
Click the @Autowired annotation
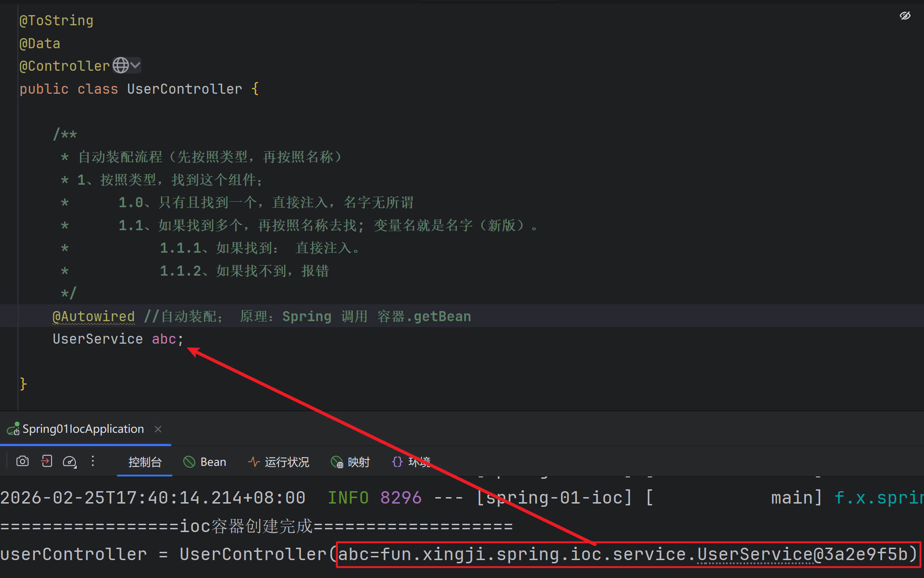coord(93,317)
